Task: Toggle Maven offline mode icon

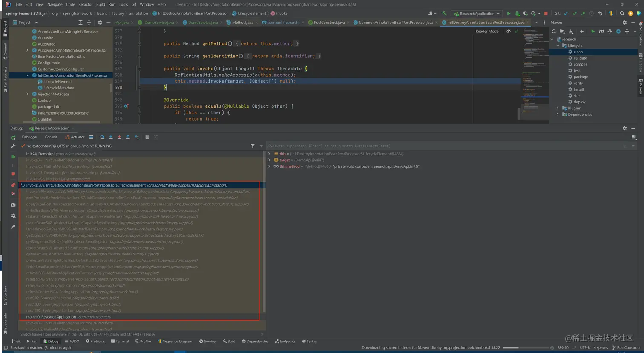Action: coord(609,32)
